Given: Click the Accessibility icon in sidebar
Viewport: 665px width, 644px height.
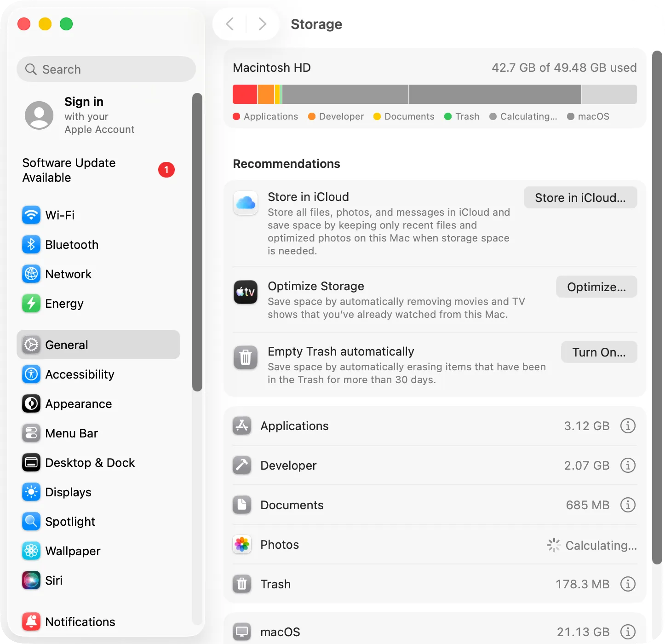Looking at the screenshot, I should coord(31,374).
